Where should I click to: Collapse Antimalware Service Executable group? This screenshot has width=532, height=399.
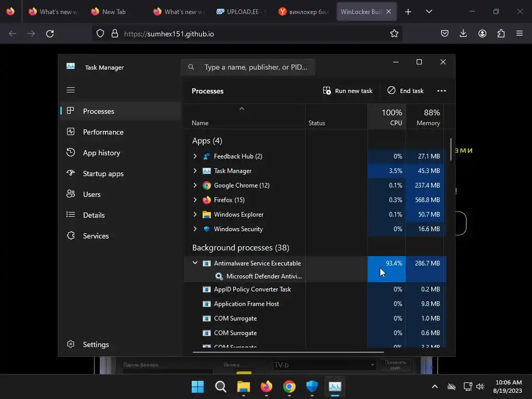click(x=195, y=263)
